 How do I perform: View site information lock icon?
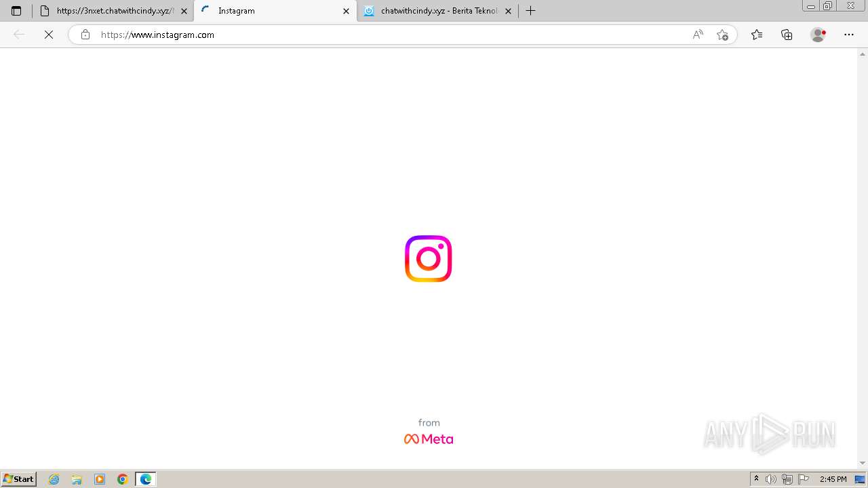85,35
